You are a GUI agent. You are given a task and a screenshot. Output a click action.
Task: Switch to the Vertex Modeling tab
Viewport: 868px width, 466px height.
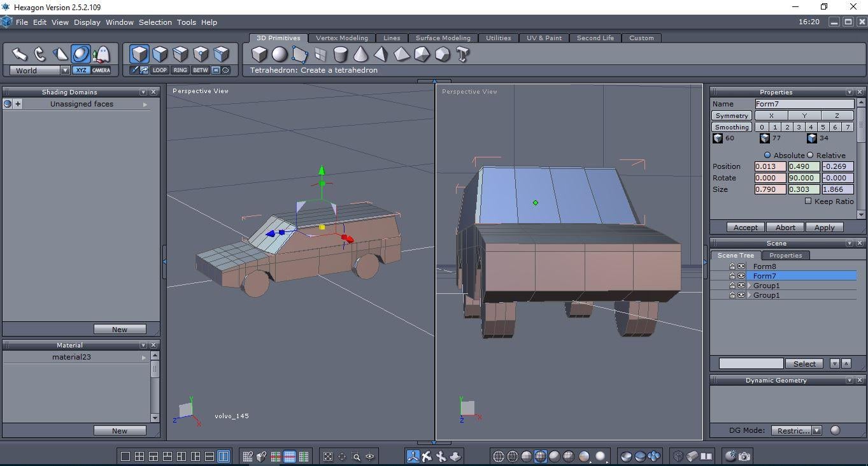[x=342, y=38]
